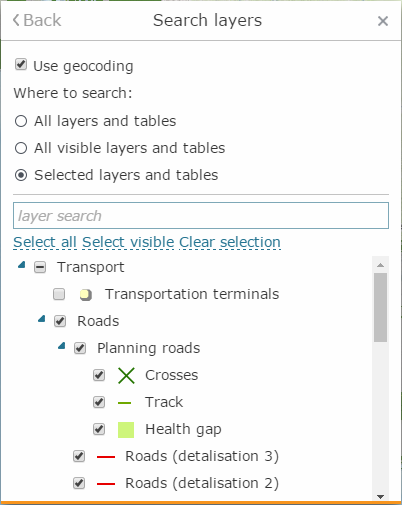Collapse the Roads group triangle
Viewport: 402px width, 505px height.
[42, 319]
